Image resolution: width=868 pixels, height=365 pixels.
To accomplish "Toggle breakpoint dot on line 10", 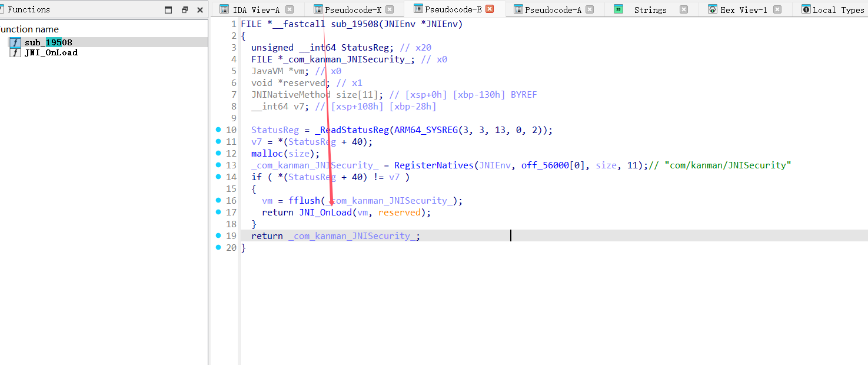I will coord(218,130).
